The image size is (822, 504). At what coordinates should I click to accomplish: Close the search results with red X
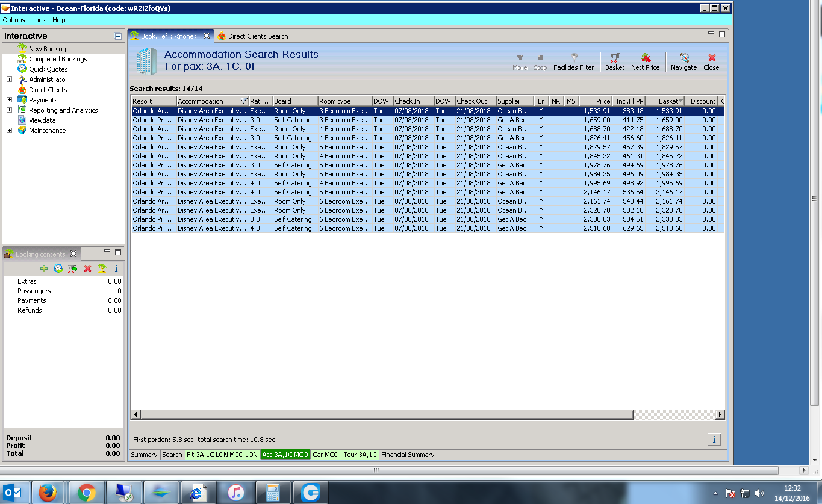tap(711, 61)
